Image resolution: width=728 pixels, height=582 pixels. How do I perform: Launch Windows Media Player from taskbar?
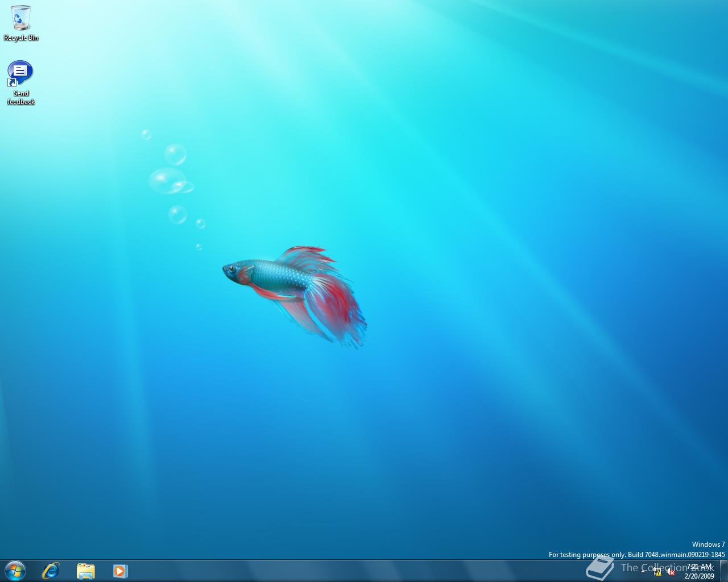point(120,571)
